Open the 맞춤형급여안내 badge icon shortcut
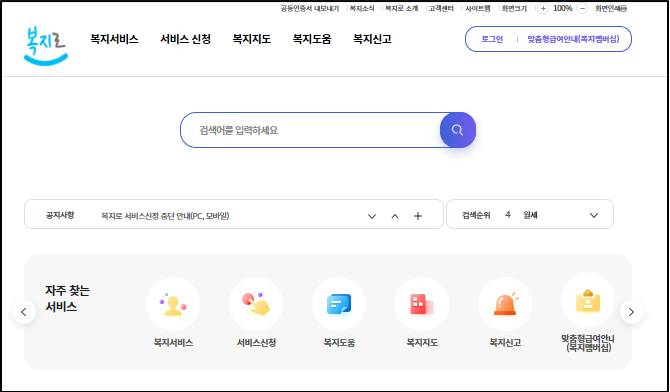This screenshot has width=670, height=392. 588,301
